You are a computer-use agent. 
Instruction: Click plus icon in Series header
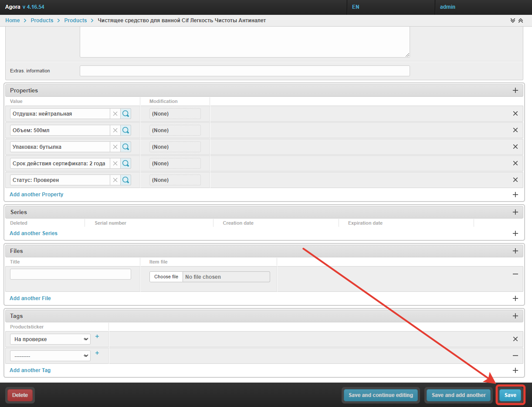coord(515,212)
